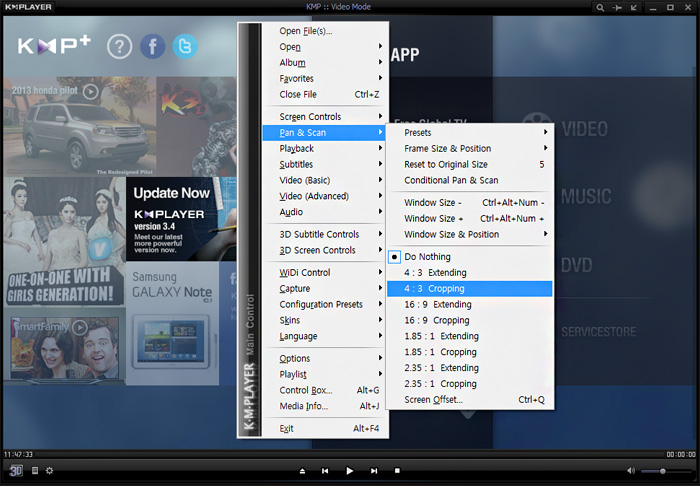Open the Twitter bird icon
Viewport: 700px width, 486px height.
[185, 46]
